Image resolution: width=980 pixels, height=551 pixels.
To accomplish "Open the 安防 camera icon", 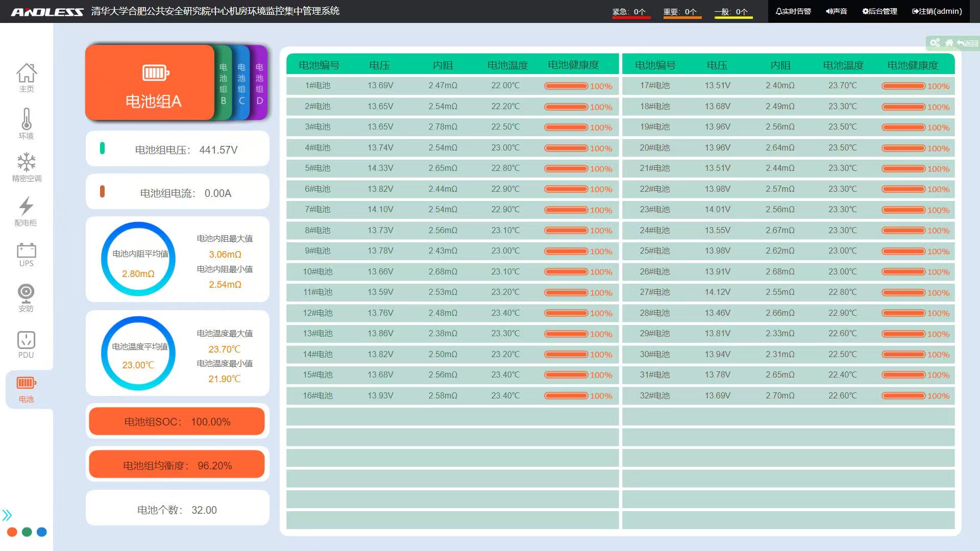I will (26, 297).
